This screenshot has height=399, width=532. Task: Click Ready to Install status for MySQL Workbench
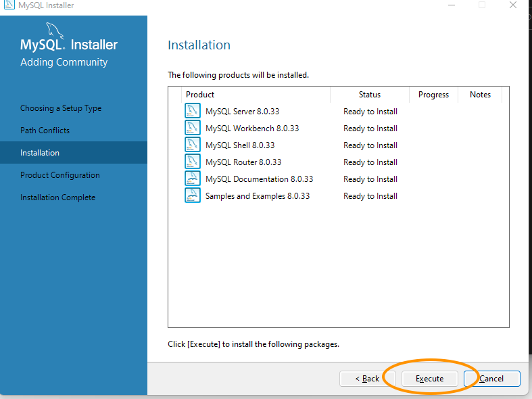coord(370,128)
